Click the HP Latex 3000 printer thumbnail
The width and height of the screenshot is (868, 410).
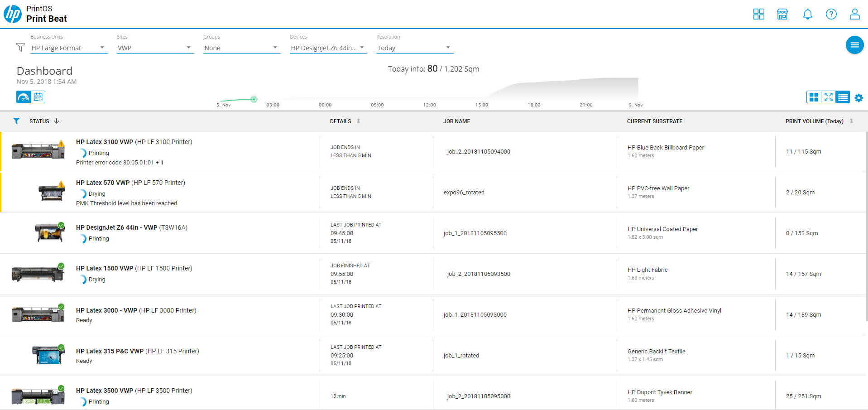(38, 314)
